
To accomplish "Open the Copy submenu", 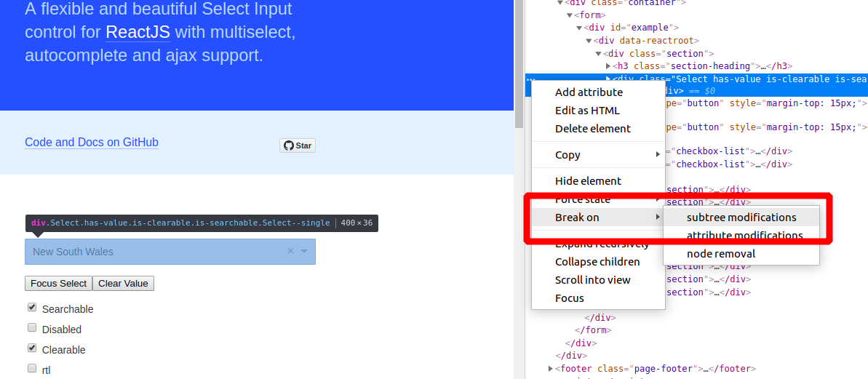I will click(x=598, y=155).
